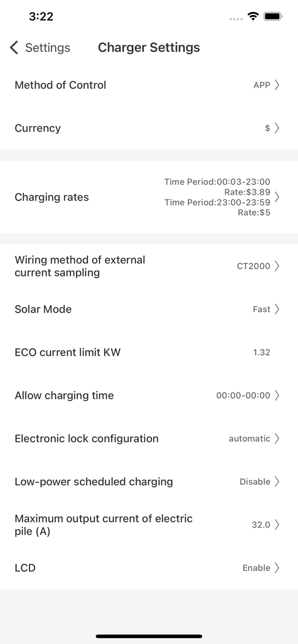Viewport: 298px width, 644px height.
Task: Tap the Wi-Fi icon in status bar
Action: 253,16
